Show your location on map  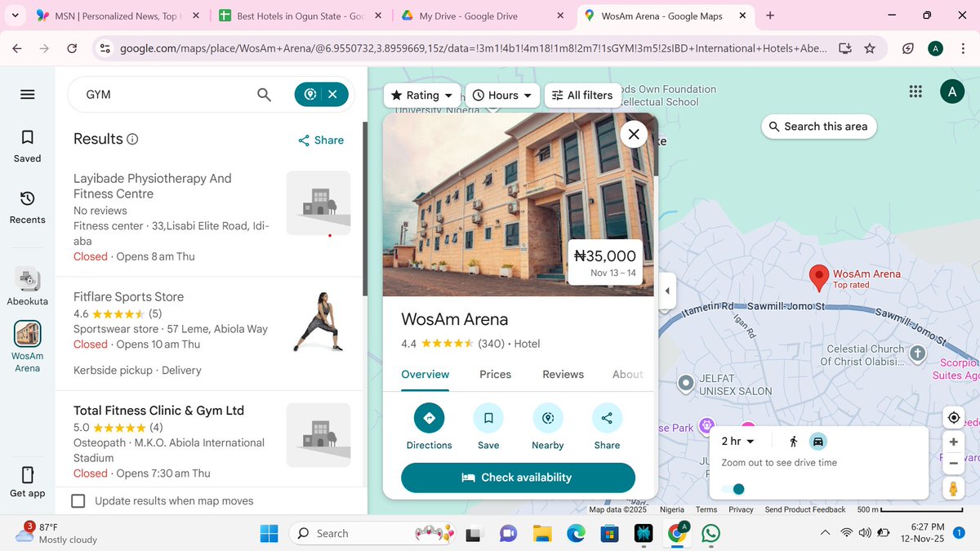pos(953,418)
